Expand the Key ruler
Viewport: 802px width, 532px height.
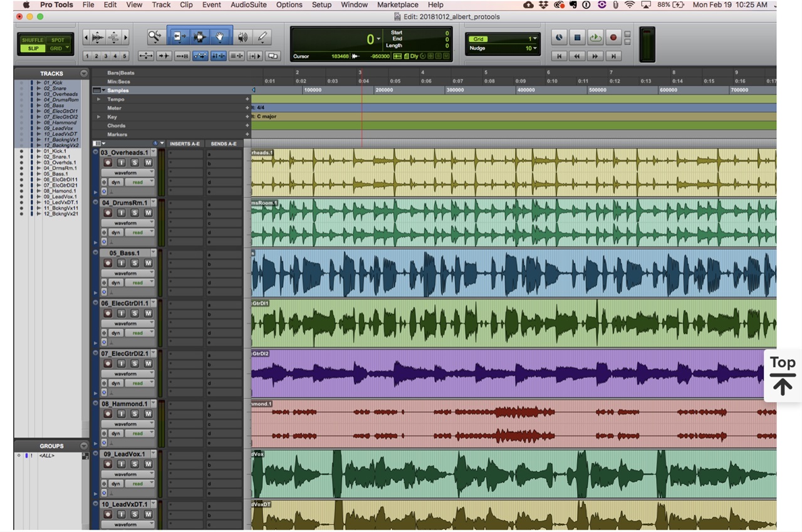point(98,117)
